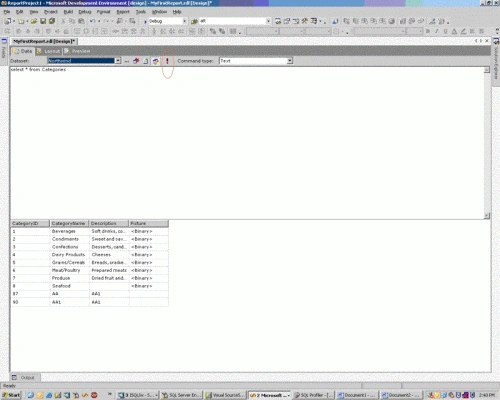
Task: Open the Solution Explorer toolbar icon
Action: tap(278, 21)
